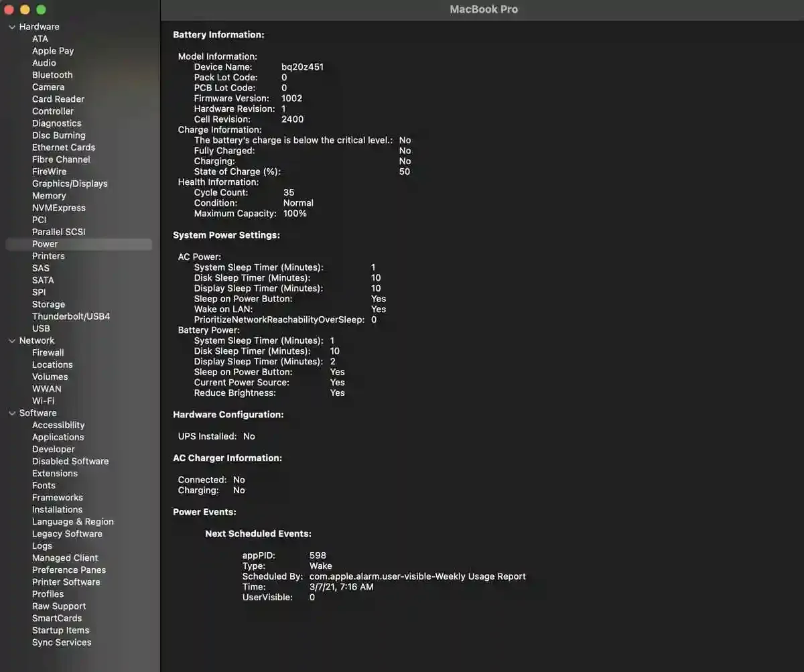This screenshot has height=672, width=804.
Task: Select Audio under Hardware
Action: (44, 63)
